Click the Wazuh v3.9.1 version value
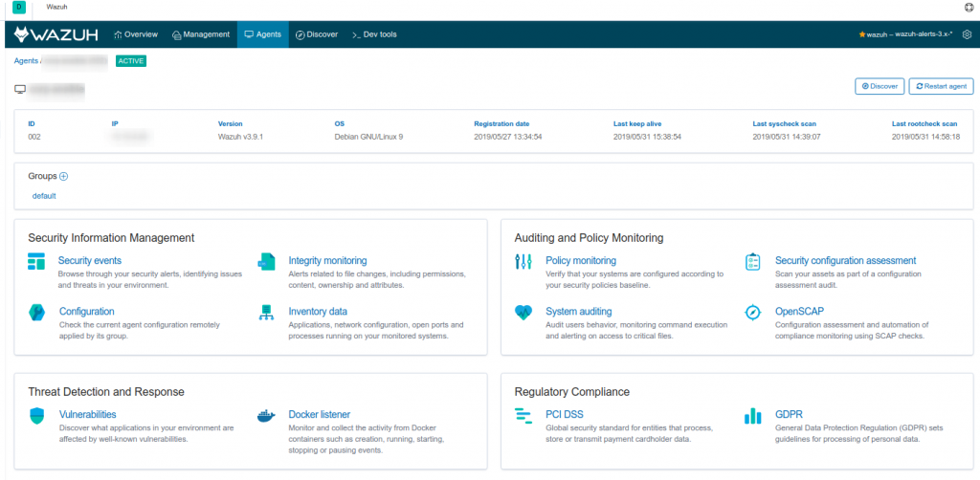Image resolution: width=980 pixels, height=480 pixels. [239, 137]
